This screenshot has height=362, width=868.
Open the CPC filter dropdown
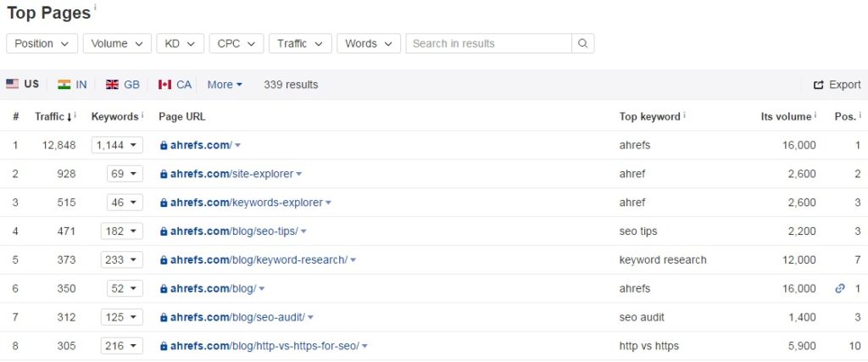[x=236, y=44]
